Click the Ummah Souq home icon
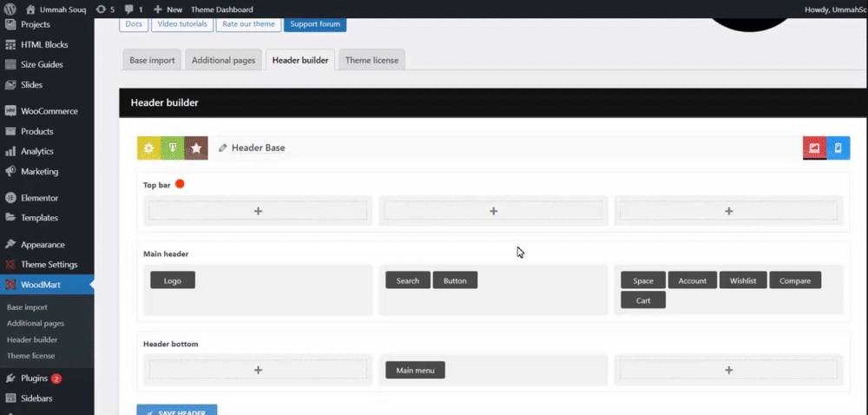868x415 pixels. point(30,10)
